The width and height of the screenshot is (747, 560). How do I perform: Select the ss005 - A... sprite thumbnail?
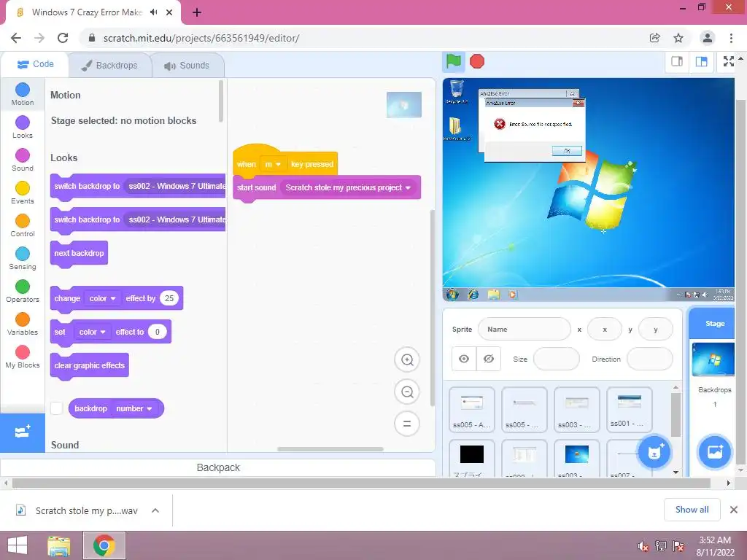pyautogui.click(x=472, y=410)
